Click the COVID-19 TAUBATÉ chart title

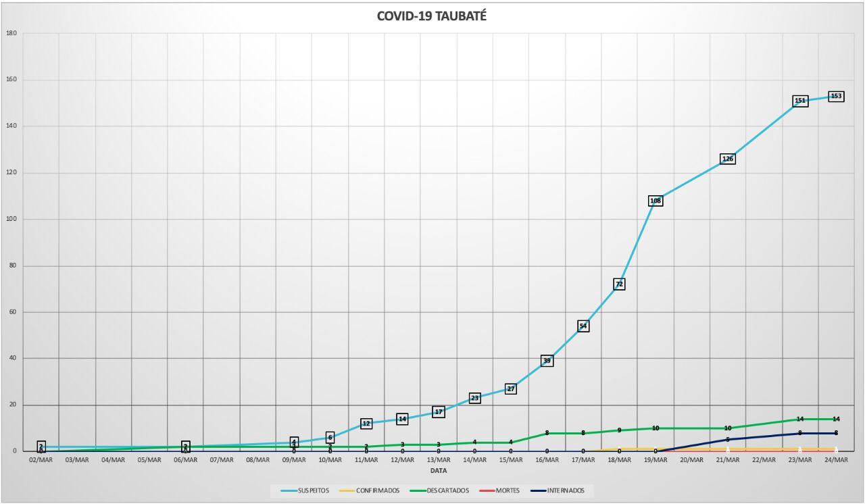(x=431, y=16)
